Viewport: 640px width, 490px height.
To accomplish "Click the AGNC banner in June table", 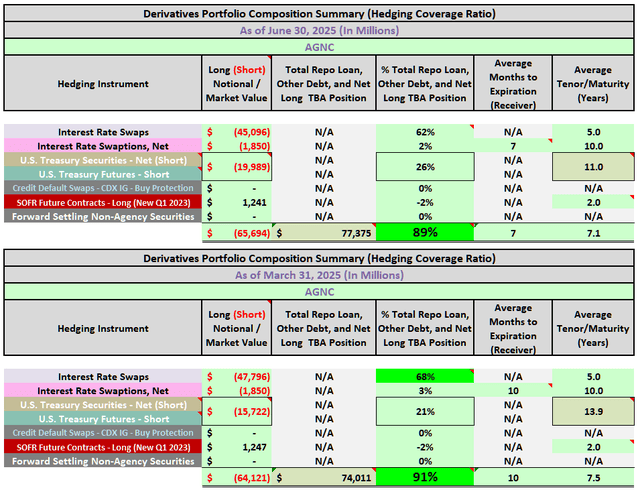I will (319, 47).
